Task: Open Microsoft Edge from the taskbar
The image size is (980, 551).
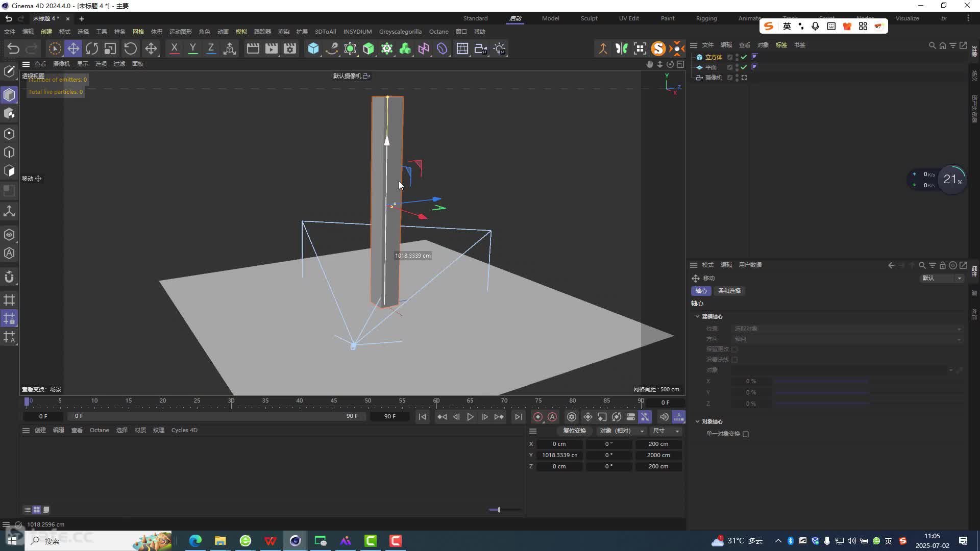Action: click(x=195, y=541)
